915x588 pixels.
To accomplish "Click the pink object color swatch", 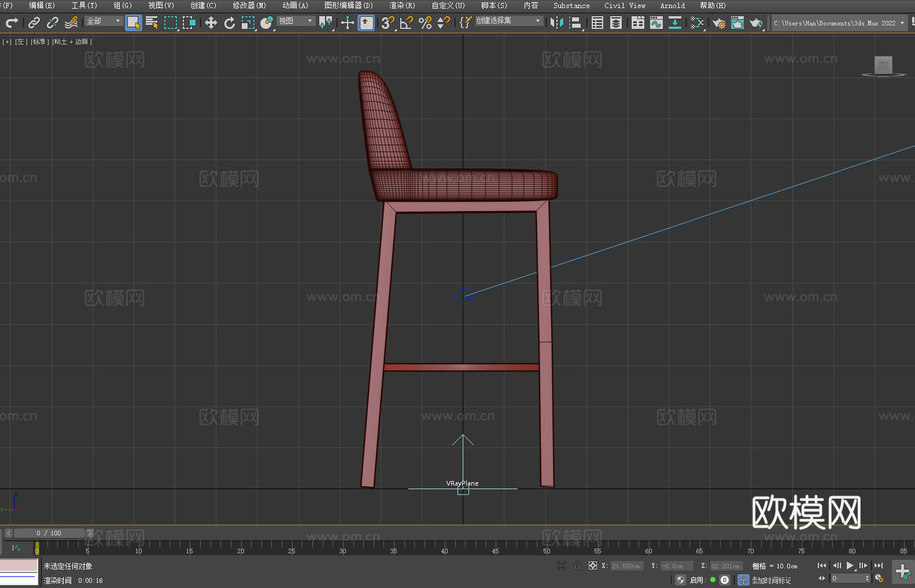I will (x=19, y=565).
